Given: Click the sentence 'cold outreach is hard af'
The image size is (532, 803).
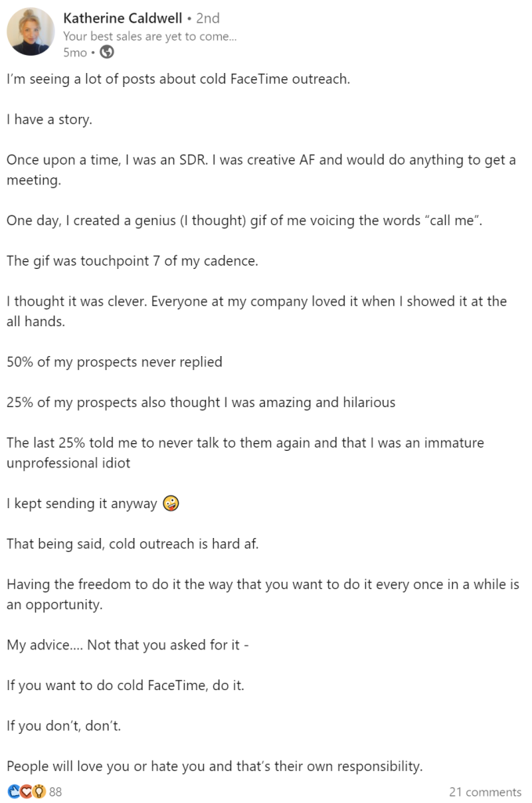Looking at the screenshot, I should [x=183, y=544].
